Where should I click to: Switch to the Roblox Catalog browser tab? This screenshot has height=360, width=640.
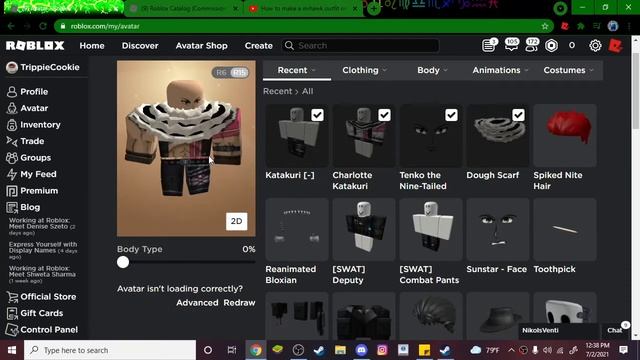click(184, 8)
